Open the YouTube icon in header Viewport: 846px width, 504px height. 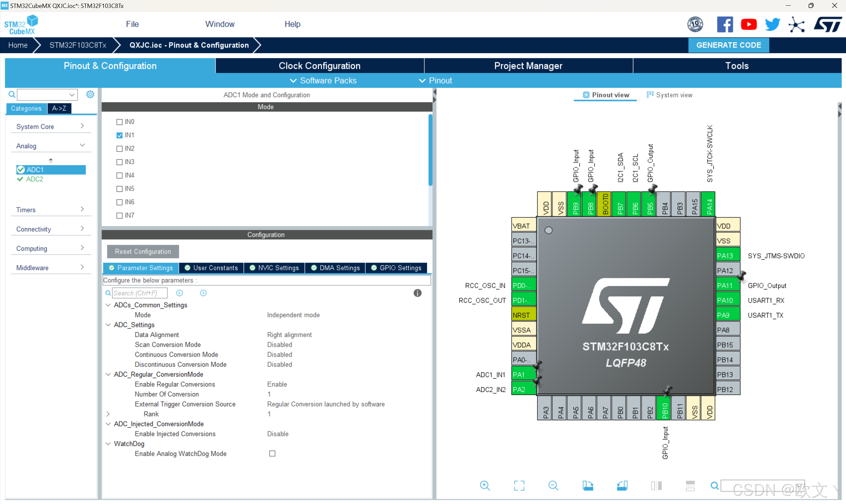tap(748, 24)
